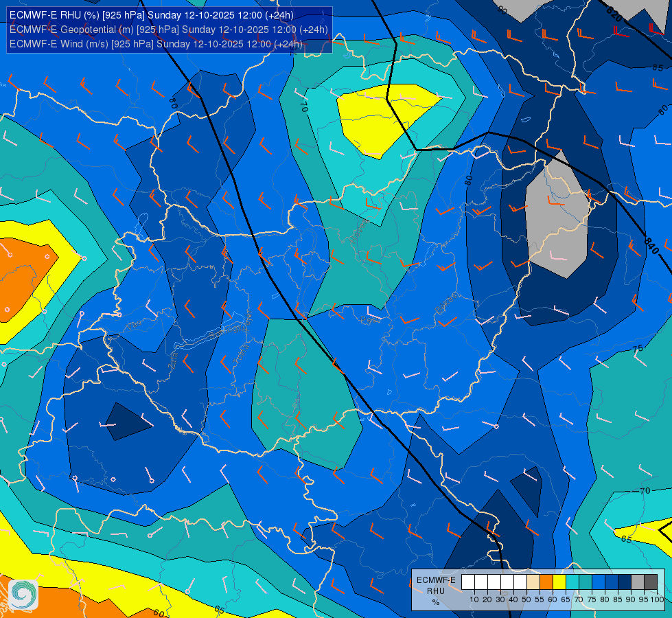The image size is (672, 618).
Task: Click the '75' humidity contour label
Action: tap(638, 349)
